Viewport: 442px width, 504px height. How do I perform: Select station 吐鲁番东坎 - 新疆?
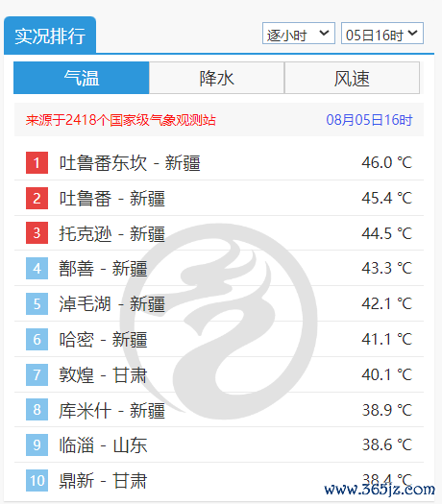coord(130,163)
